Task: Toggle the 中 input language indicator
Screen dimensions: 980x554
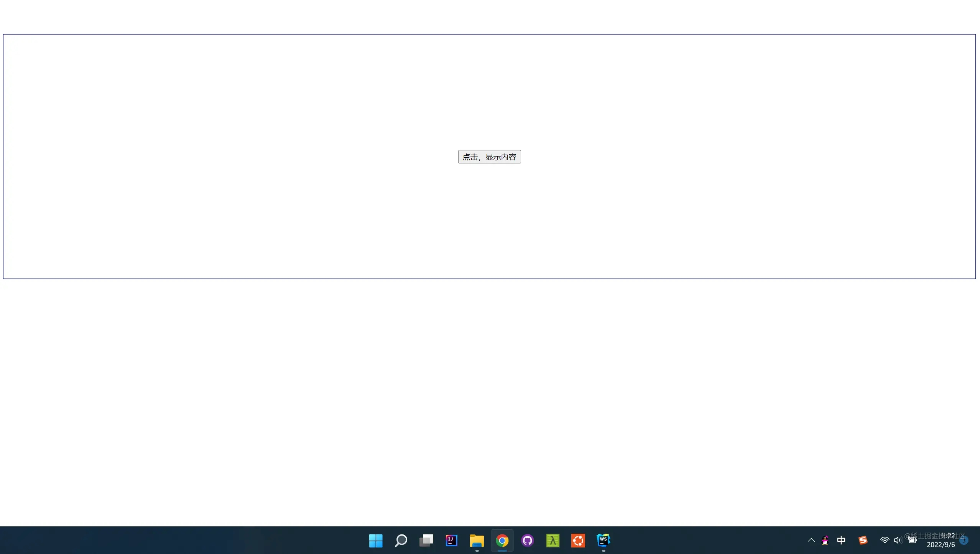Action: click(841, 540)
